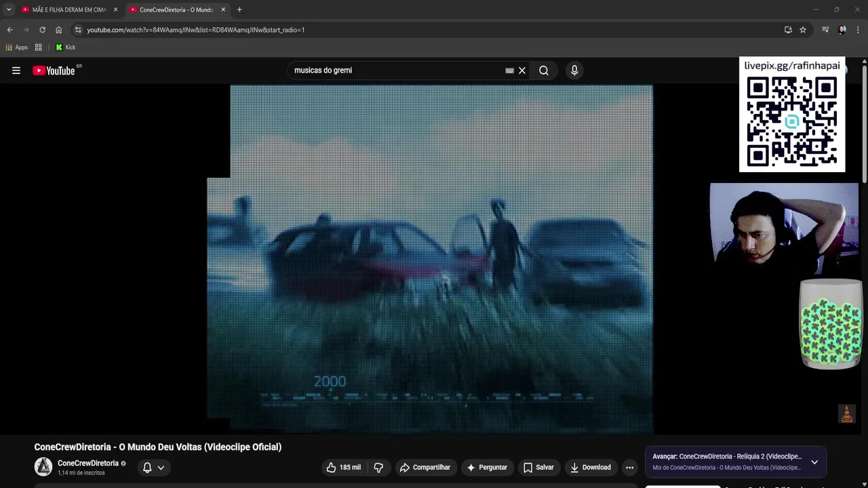Close the ConeCrewDiretoria browser tab

coord(223,9)
